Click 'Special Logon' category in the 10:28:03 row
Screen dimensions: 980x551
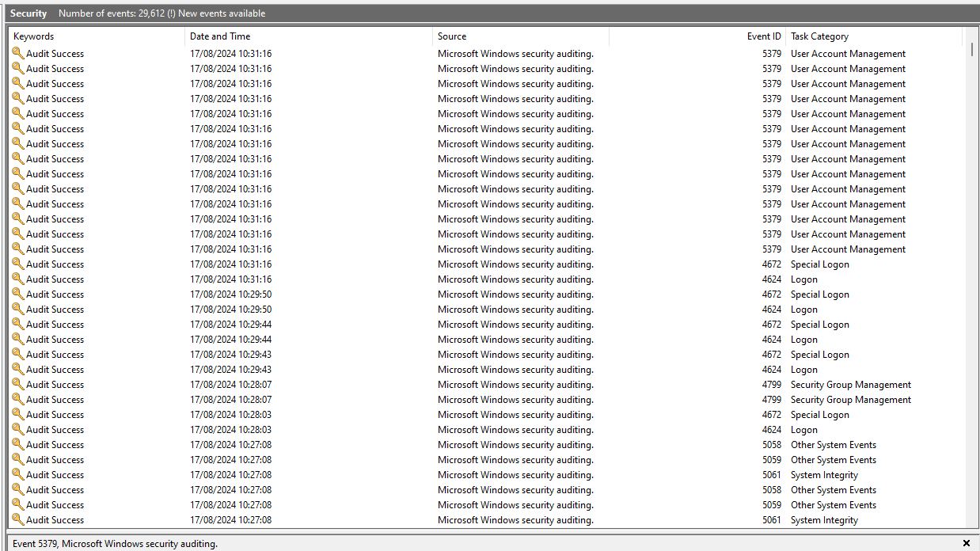(819, 415)
